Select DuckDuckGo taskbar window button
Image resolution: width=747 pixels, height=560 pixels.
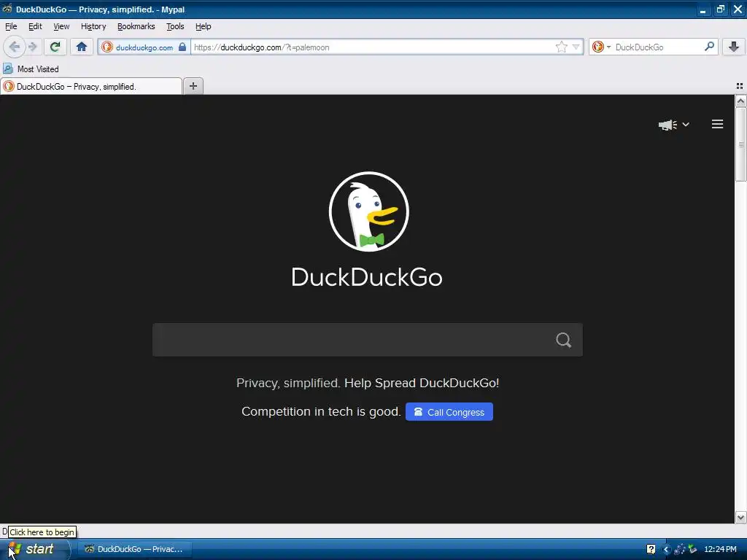(x=134, y=549)
